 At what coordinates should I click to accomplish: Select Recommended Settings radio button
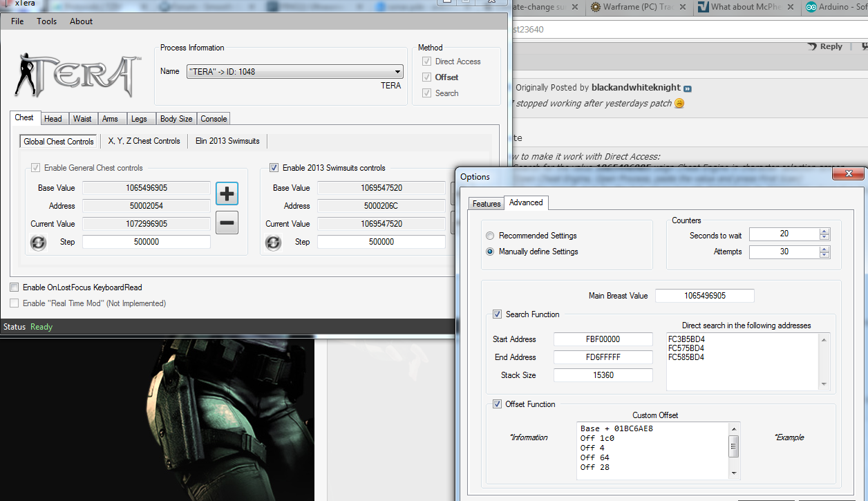490,236
